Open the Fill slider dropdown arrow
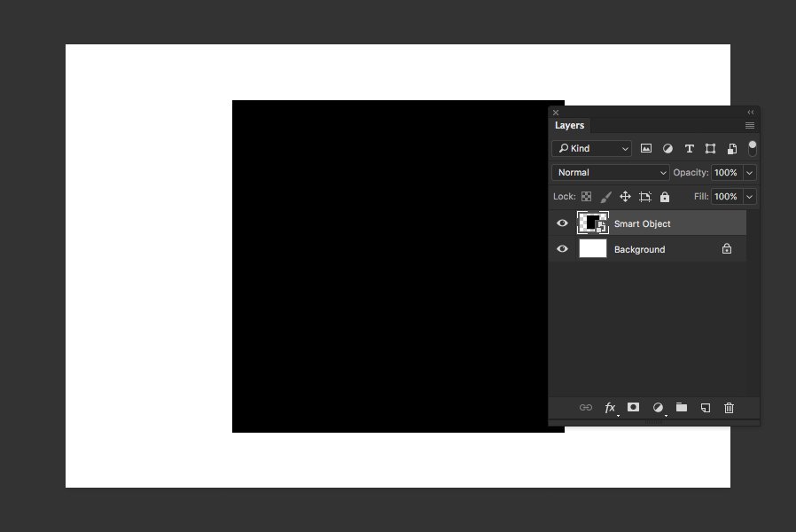Image resolution: width=796 pixels, height=532 pixels. click(x=749, y=197)
